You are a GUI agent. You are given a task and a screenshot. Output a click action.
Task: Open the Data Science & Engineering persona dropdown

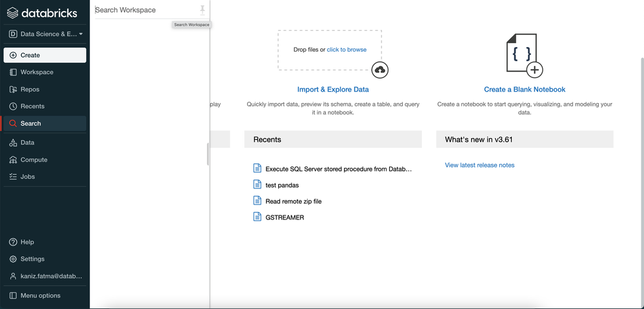click(x=45, y=34)
